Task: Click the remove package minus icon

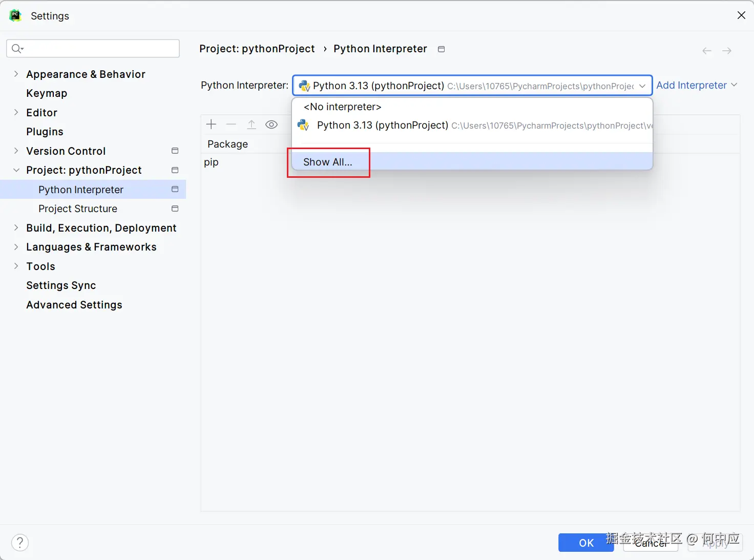Action: (x=231, y=125)
